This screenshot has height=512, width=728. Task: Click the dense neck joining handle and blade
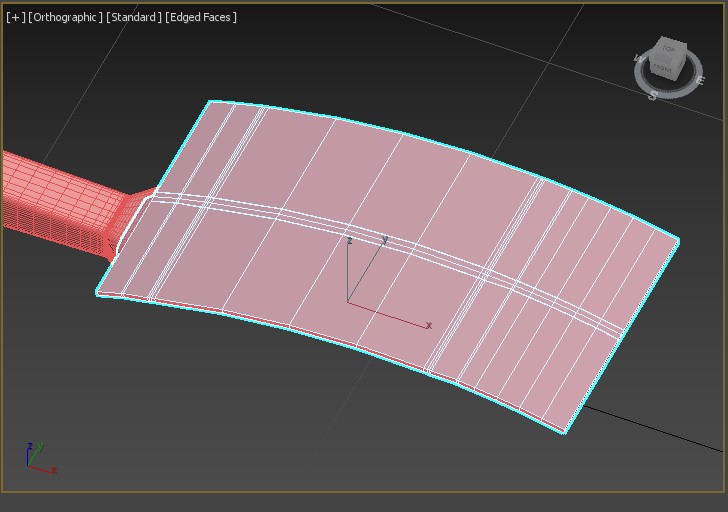127,215
